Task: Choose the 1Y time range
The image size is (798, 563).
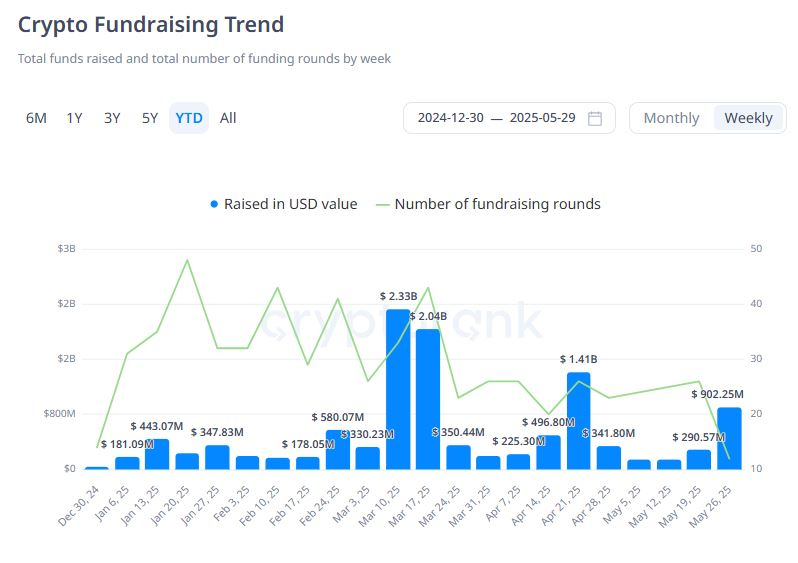Action: 74,118
